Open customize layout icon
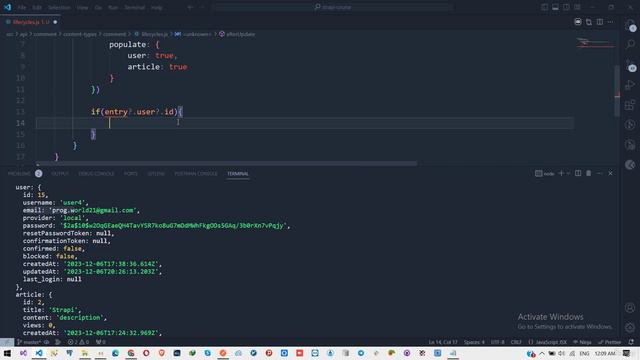The width and height of the screenshot is (640, 360). pos(577,7)
